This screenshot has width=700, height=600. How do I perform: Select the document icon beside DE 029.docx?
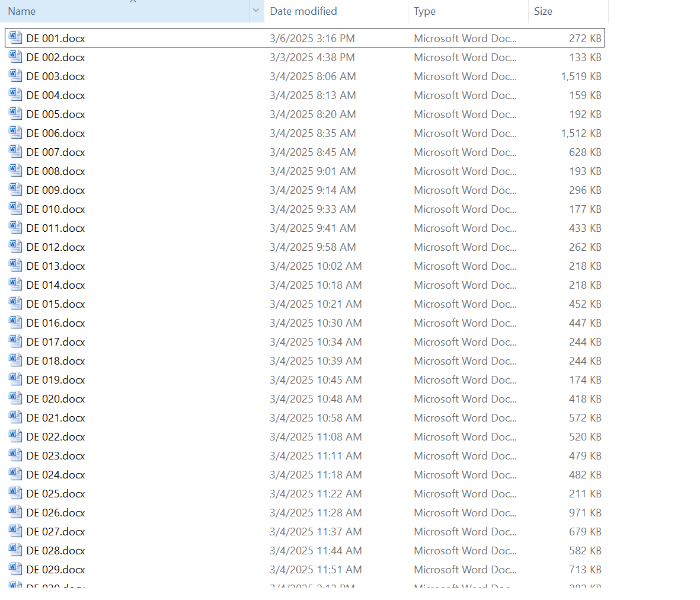tap(15, 569)
